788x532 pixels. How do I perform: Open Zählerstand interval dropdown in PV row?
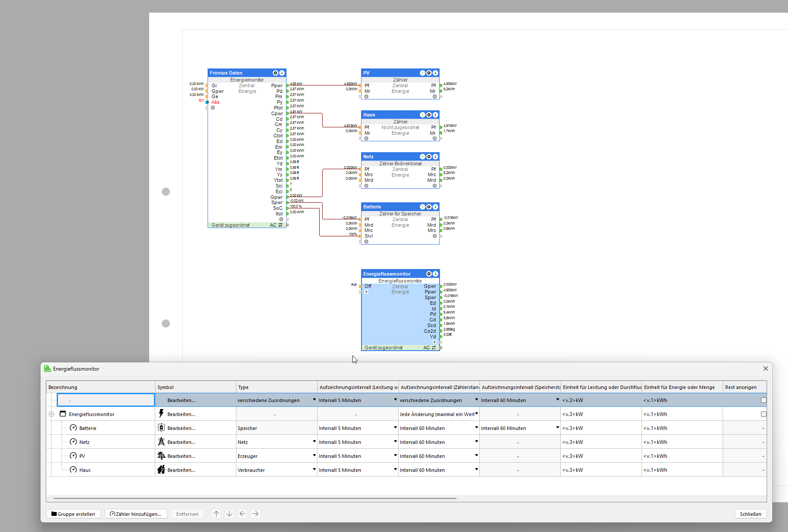coord(476,456)
